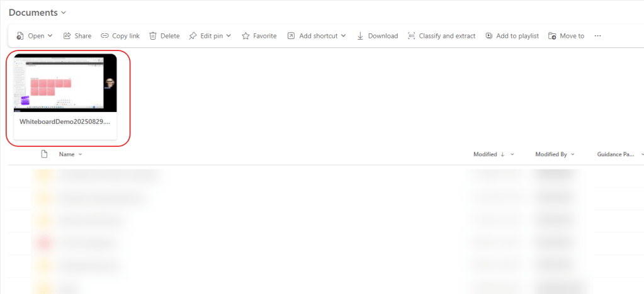Expand the Open dropdown arrow
The image size is (644, 294).
click(x=50, y=36)
